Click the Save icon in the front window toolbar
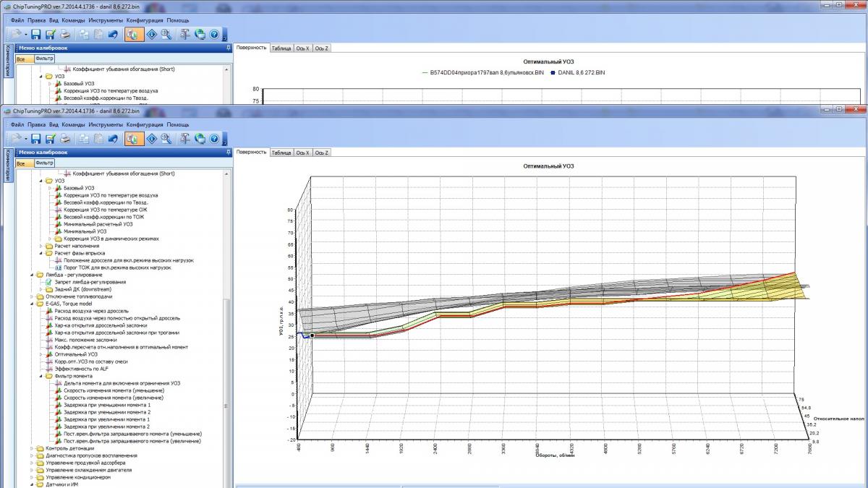The image size is (868, 488). pos(35,139)
